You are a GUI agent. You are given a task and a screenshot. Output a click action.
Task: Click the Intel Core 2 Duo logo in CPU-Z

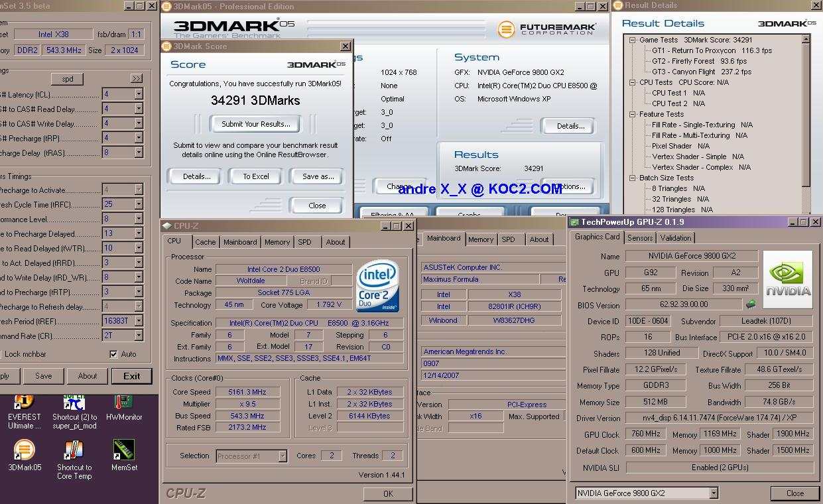click(377, 286)
